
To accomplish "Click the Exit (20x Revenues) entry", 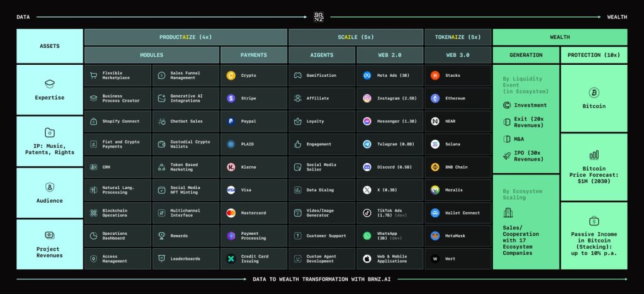I will pyautogui.click(x=525, y=122).
